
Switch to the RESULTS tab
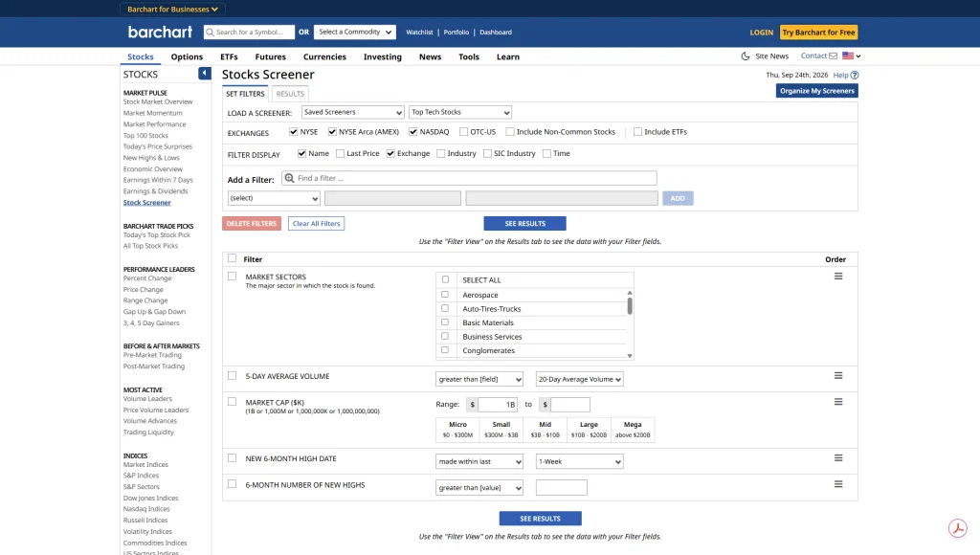pos(290,94)
